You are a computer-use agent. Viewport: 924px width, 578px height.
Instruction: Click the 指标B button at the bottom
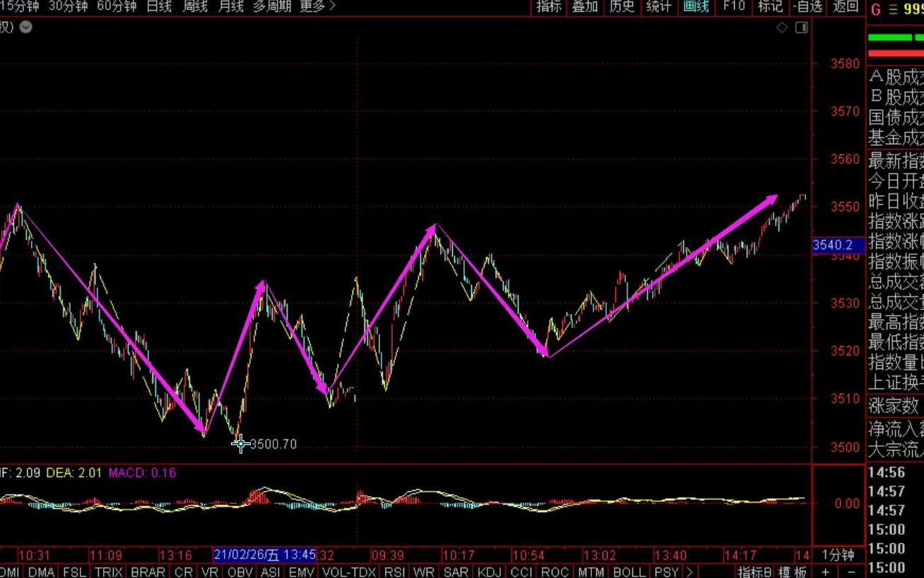755,572
